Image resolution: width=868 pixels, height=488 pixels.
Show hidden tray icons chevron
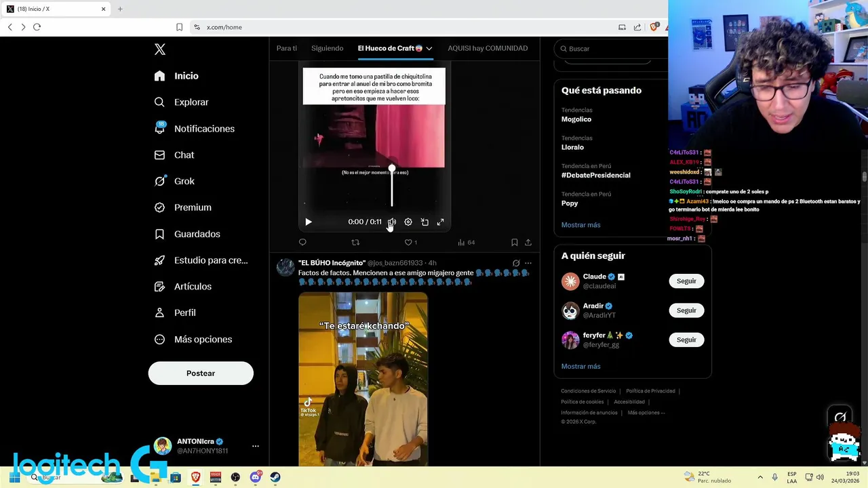click(760, 477)
